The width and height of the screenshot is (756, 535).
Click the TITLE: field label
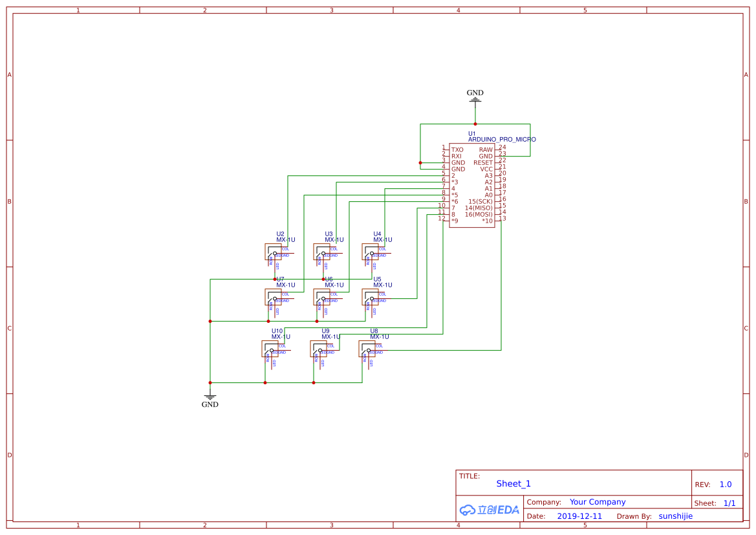(469, 476)
